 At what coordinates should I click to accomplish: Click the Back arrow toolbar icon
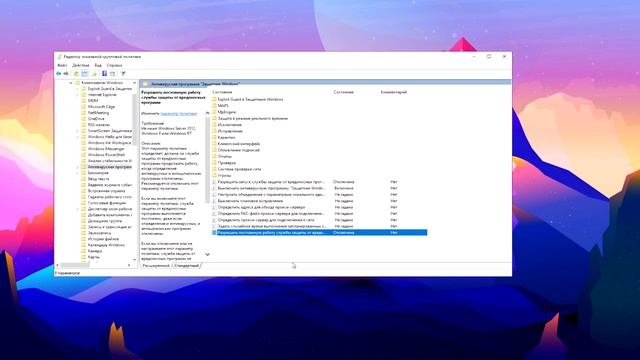pos(58,73)
